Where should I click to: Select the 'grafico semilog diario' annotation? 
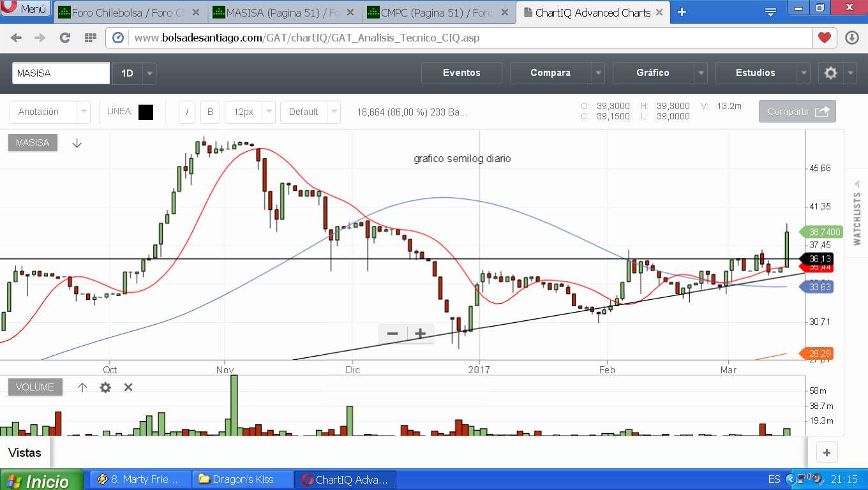pos(463,158)
